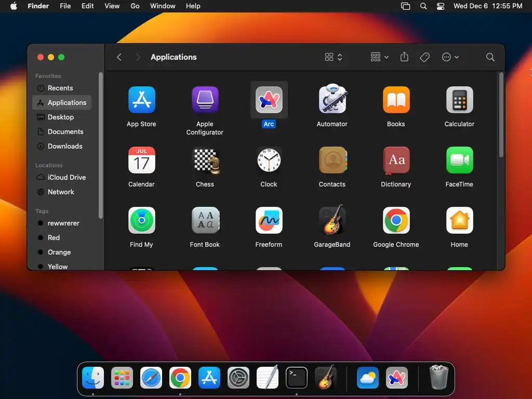Select the Chess app icon
Image resolution: width=532 pixels, height=399 pixels.
[x=206, y=161]
